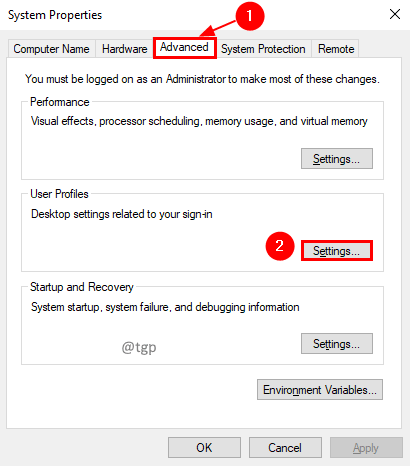This screenshot has height=466, width=410.
Task: Go to the System Protection tab
Action: point(263,49)
